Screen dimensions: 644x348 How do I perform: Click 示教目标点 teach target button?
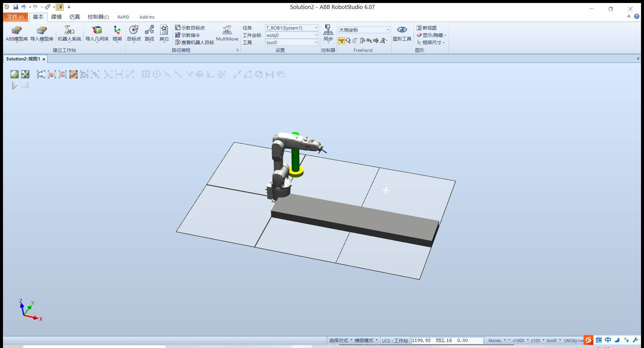coord(190,28)
